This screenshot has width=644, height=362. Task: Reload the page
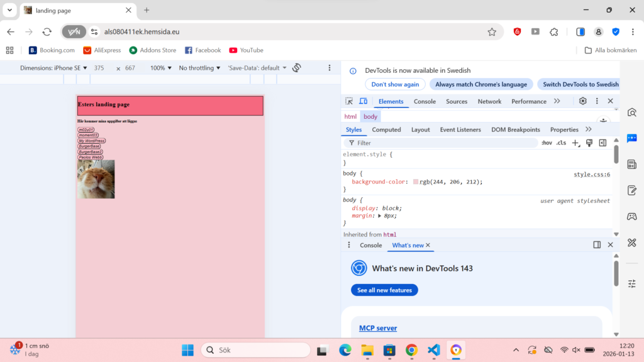47,32
